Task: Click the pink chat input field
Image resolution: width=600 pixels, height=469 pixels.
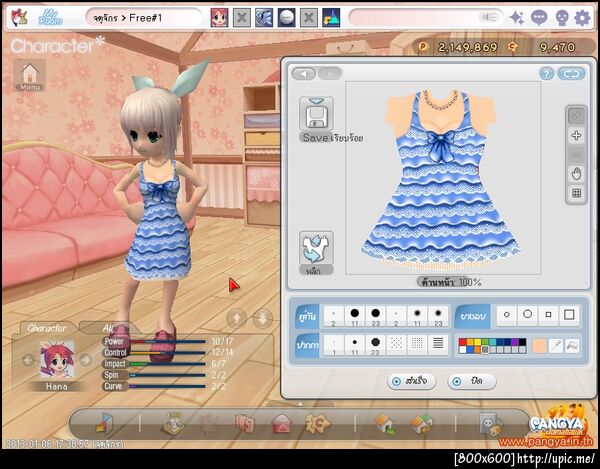Action: coord(426,18)
